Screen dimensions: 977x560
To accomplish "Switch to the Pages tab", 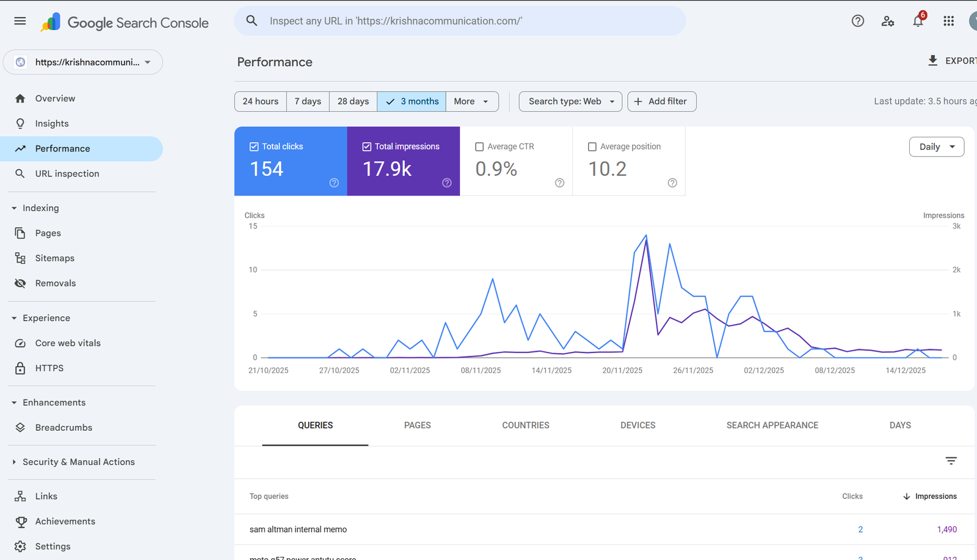I will [417, 425].
